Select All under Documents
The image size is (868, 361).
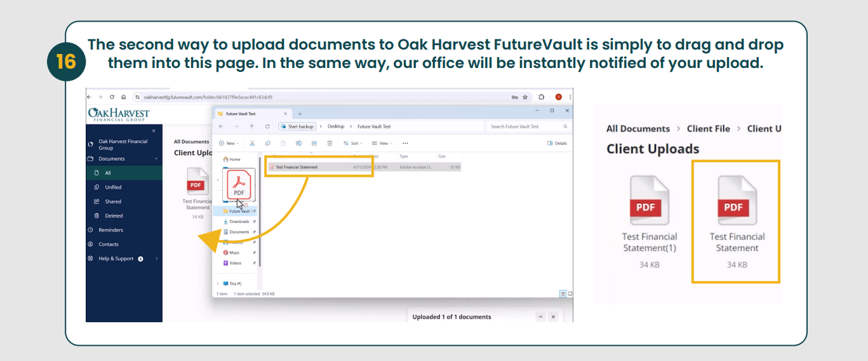(x=124, y=173)
